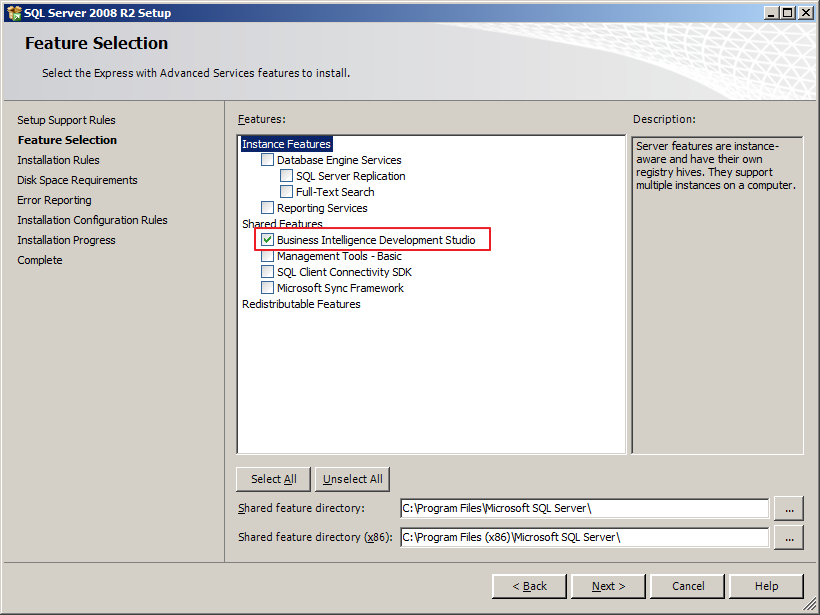Uncheck Business Intelligence Development Studio
This screenshot has width=820, height=615.
(x=267, y=240)
